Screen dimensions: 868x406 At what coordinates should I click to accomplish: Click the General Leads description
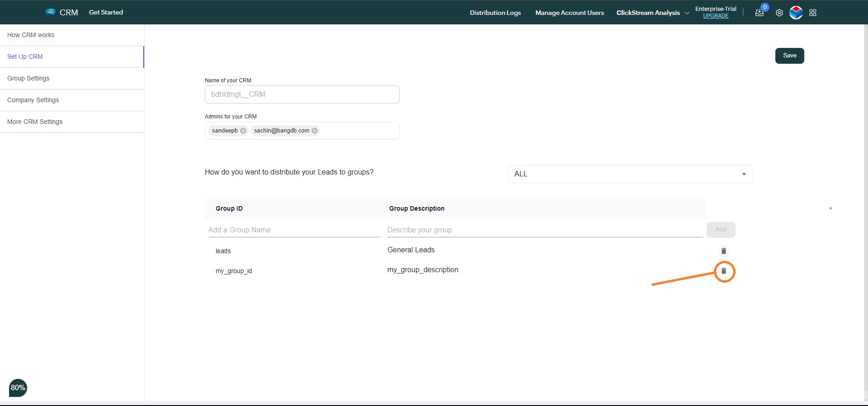411,250
